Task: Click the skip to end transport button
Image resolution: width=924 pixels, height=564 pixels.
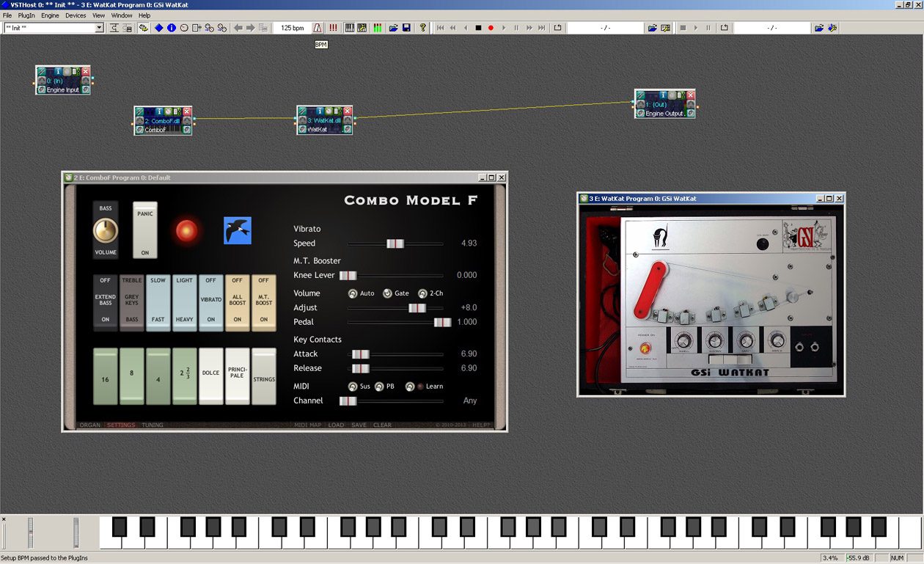Action: [541, 28]
